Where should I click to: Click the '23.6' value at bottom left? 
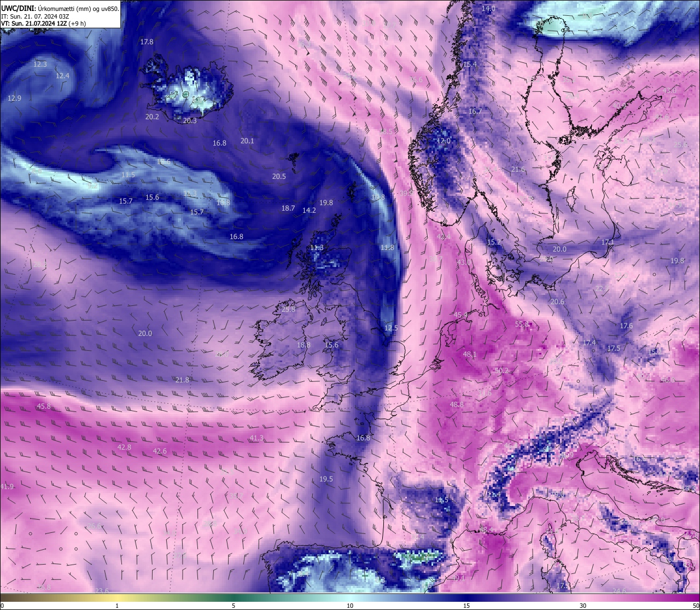coord(102,591)
